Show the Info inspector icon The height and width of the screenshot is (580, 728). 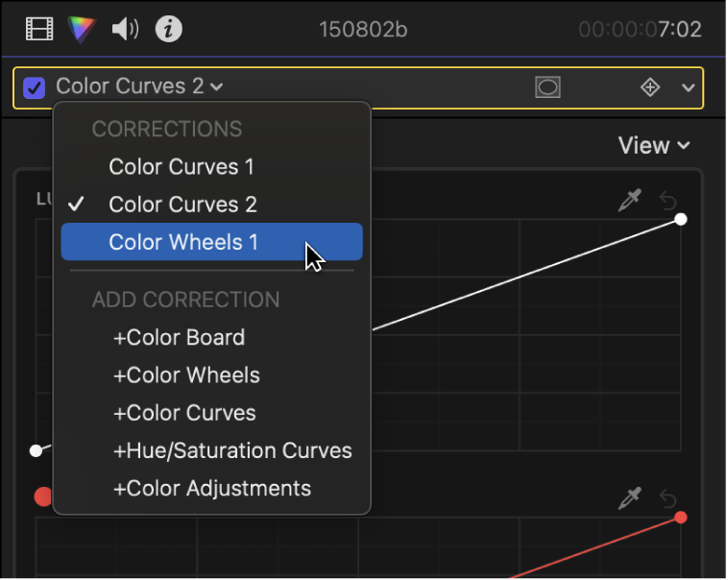pyautogui.click(x=169, y=30)
